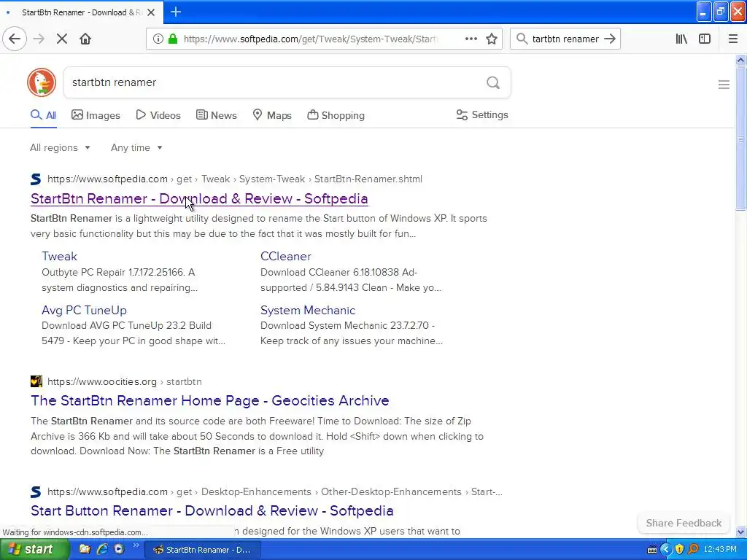Click the DuckDuckGo logo

(42, 82)
